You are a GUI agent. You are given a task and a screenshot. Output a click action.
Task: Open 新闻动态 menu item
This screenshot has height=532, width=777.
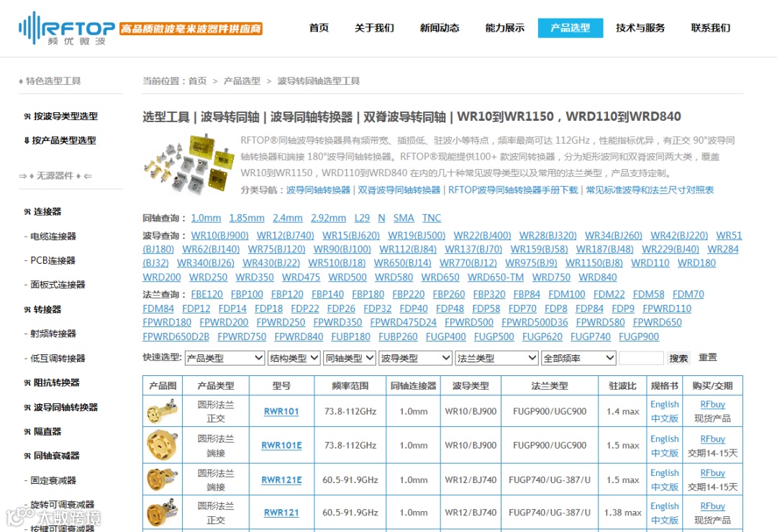pos(440,28)
